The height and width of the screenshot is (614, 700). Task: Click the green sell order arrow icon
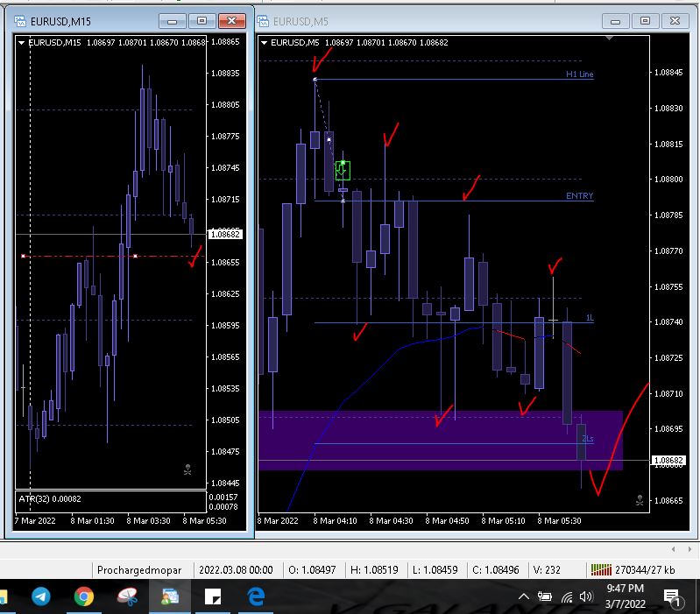[343, 171]
